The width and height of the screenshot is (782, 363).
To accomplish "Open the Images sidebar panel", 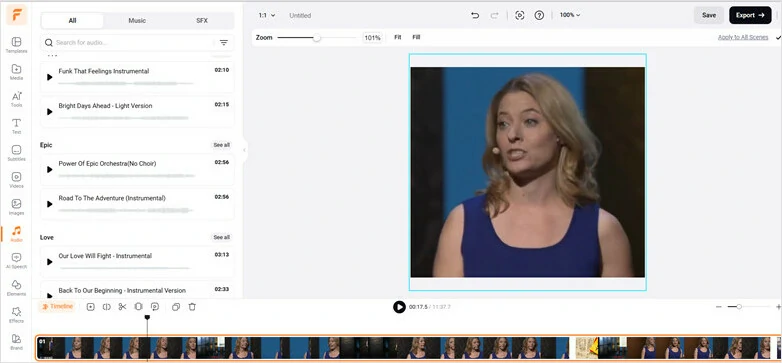I will (x=16, y=206).
